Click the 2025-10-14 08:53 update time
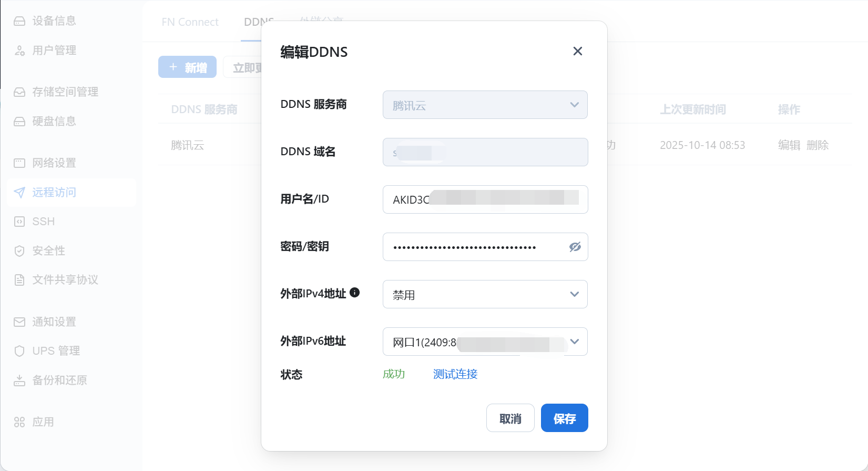868x471 pixels. click(x=702, y=145)
